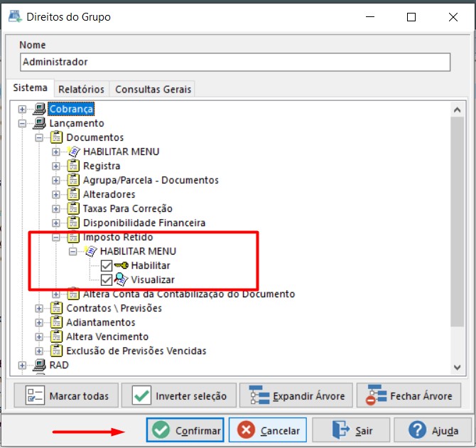Select the Habilitar label text

click(151, 265)
